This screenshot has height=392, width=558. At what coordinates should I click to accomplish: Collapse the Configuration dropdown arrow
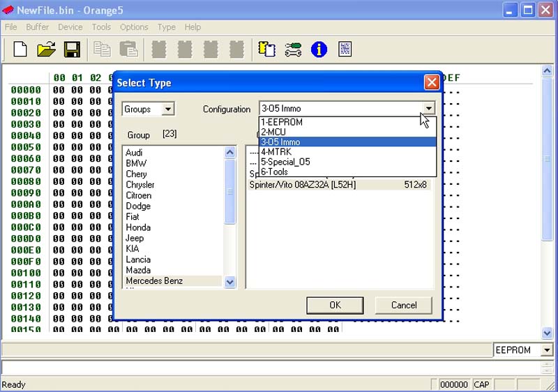point(428,108)
